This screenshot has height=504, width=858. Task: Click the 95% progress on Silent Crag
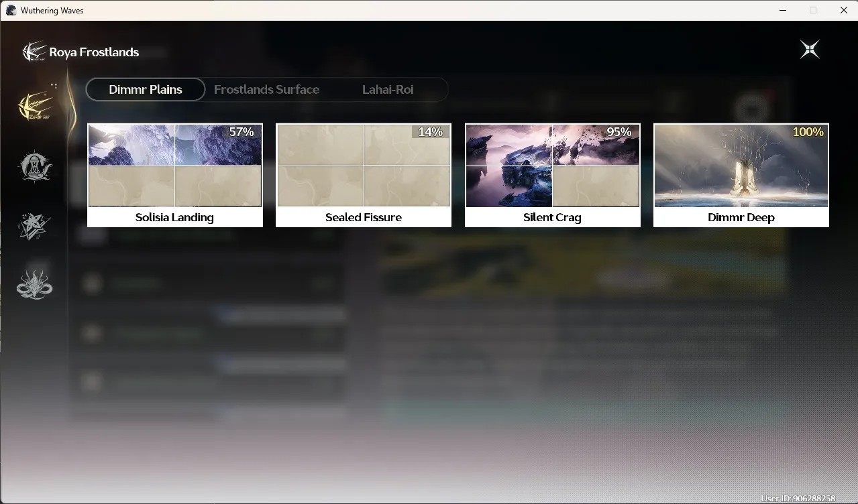click(619, 132)
